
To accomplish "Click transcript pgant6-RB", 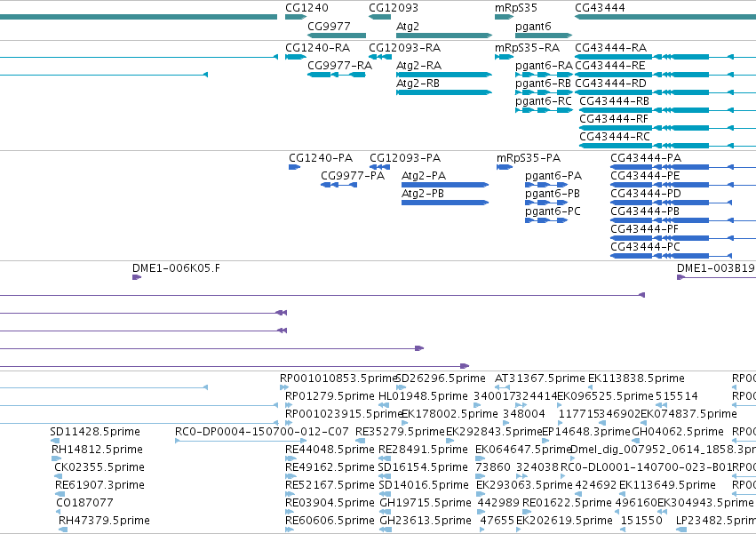I will click(544, 84).
